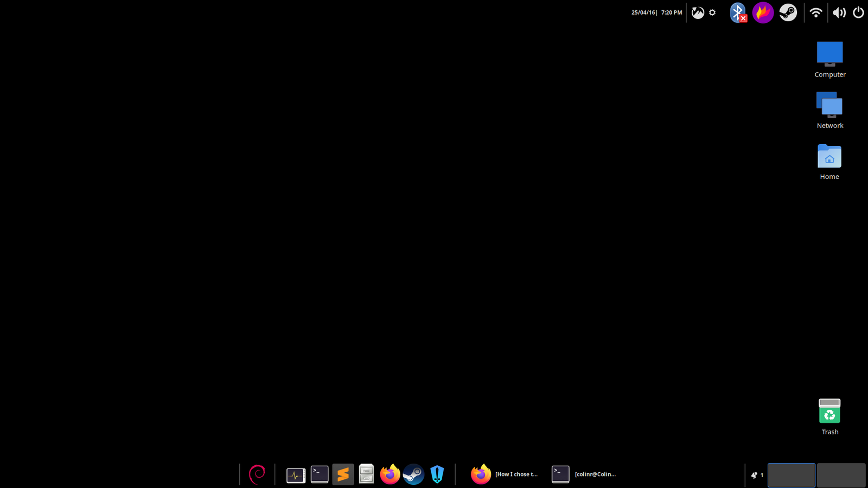Click the Flameshot flame icon in the tray
This screenshot has width=868, height=488.
(x=763, y=12)
